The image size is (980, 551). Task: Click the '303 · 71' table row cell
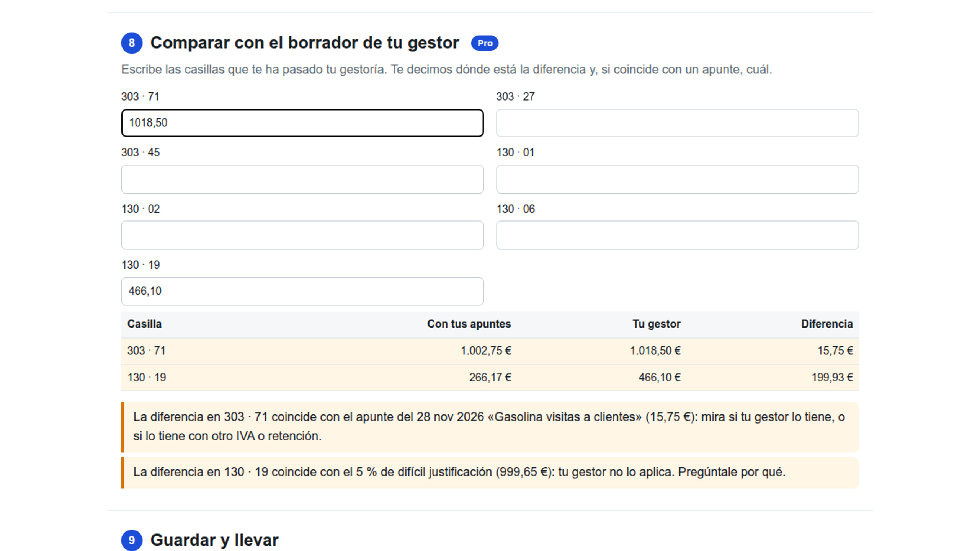click(x=146, y=350)
